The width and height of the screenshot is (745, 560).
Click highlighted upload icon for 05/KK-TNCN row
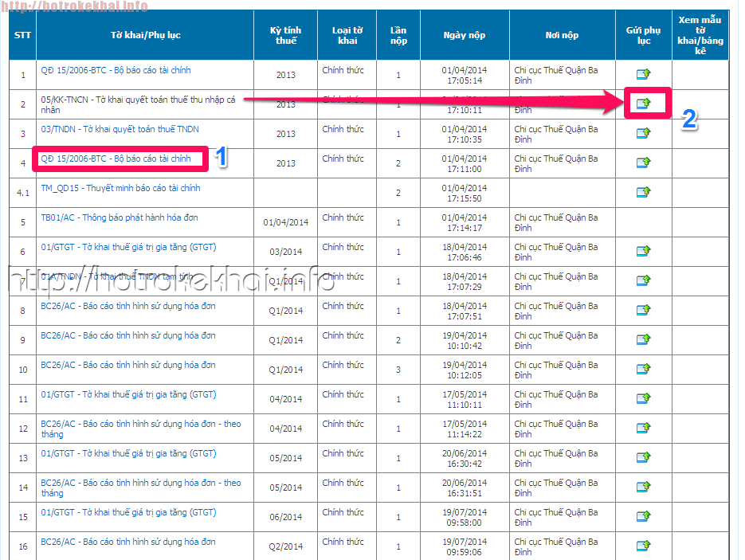point(643,103)
